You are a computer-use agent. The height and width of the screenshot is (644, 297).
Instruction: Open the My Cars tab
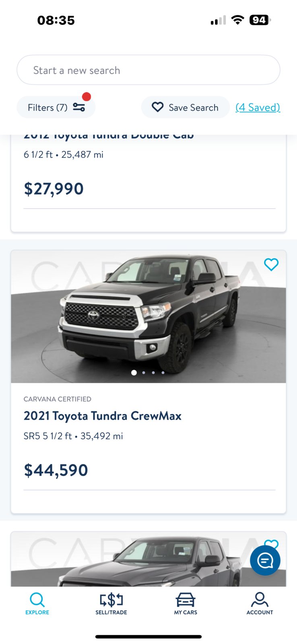pyautogui.click(x=186, y=603)
